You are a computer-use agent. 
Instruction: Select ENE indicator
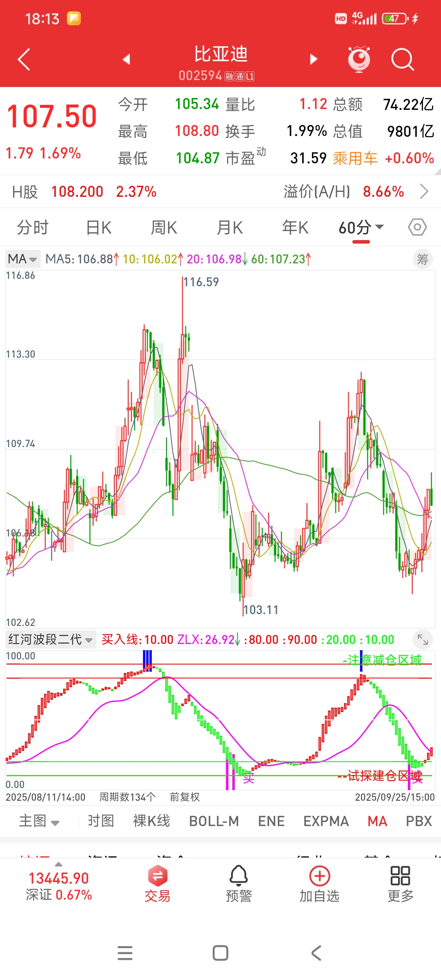click(271, 821)
